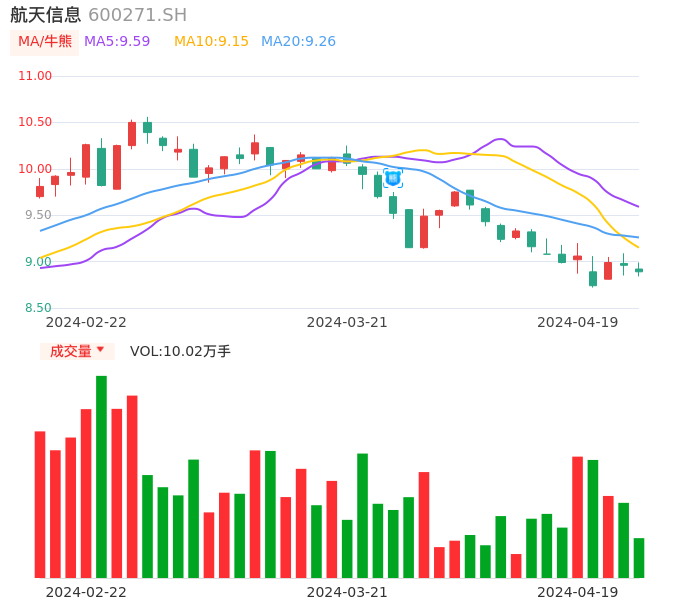Click the 2024-04-19 date under volume chart
The width and height of the screenshot is (686, 606).
[x=577, y=591]
